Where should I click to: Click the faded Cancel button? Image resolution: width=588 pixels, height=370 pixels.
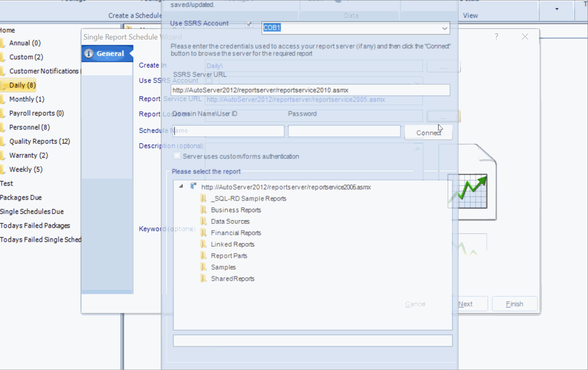pos(415,304)
